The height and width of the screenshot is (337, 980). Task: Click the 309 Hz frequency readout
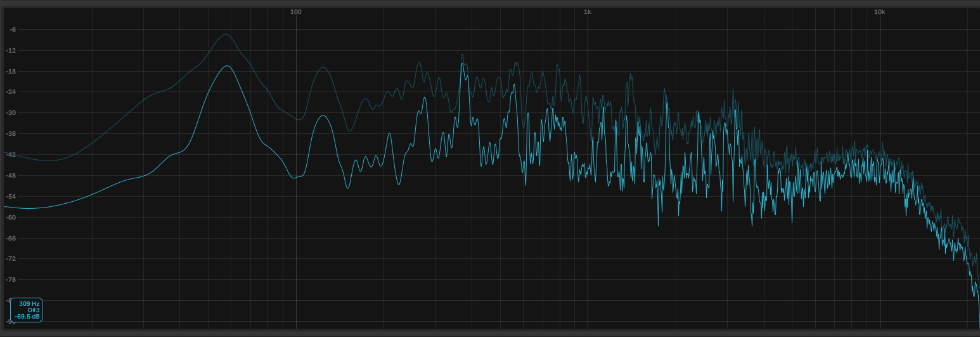click(x=29, y=303)
